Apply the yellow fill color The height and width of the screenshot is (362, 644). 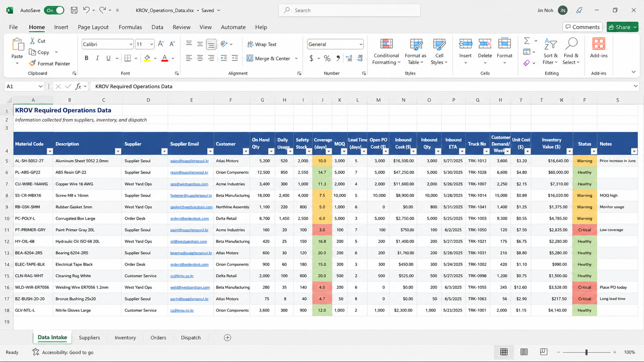147,58
